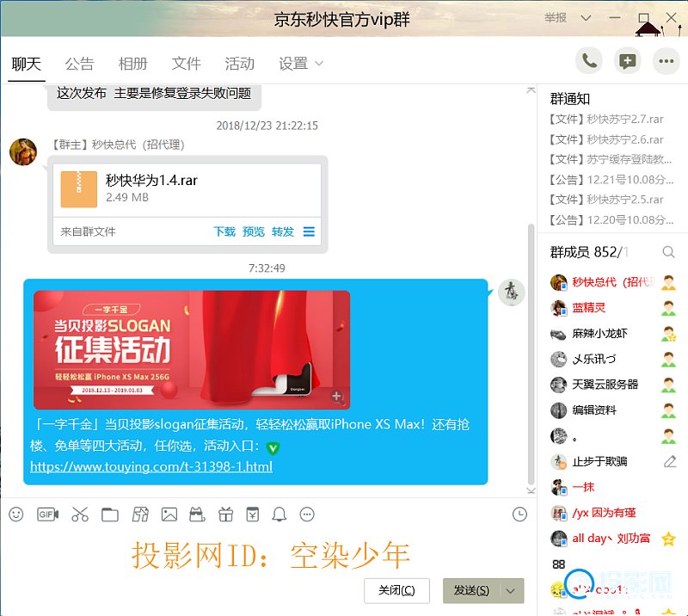Select member all day丶刘功富
This screenshot has width=688, height=616.
[x=613, y=539]
